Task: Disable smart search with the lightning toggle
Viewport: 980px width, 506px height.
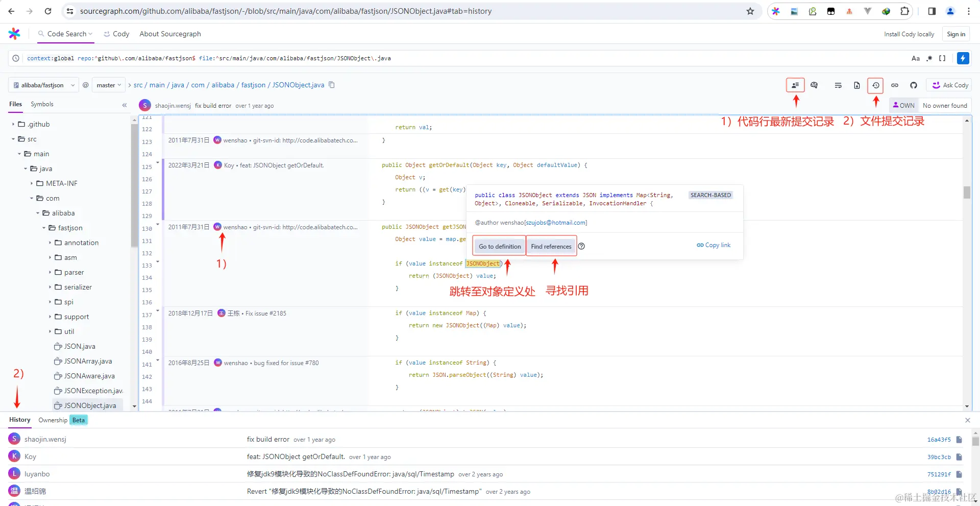Action: coord(963,58)
